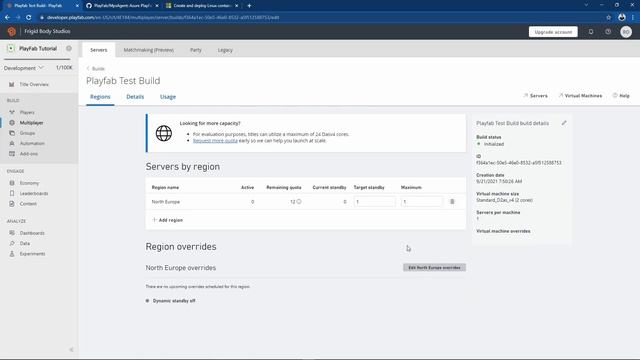640x360 pixels.
Task: Open the Virtual Machines link
Action: click(x=580, y=96)
